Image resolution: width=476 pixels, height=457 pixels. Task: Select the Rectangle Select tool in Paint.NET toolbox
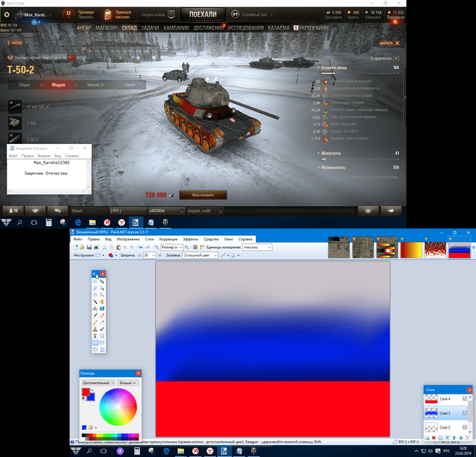(x=95, y=281)
